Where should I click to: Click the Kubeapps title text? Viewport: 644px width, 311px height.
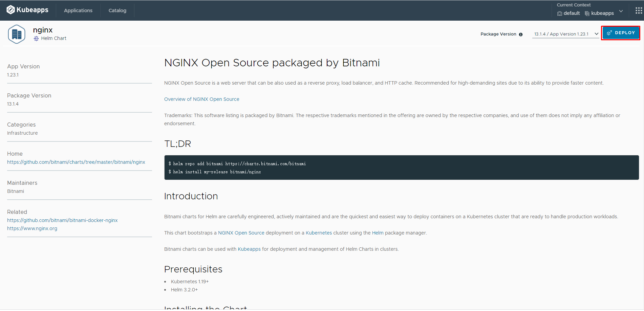point(33,10)
